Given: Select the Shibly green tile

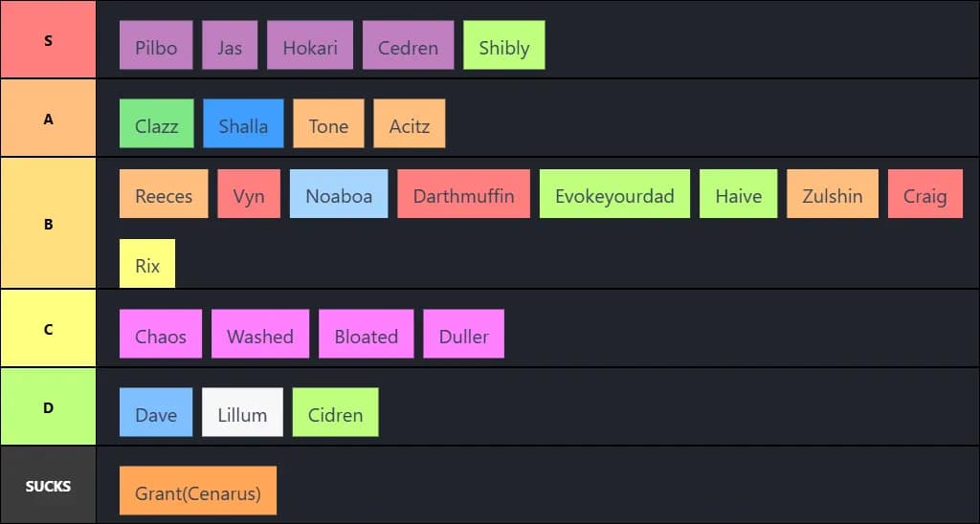Looking at the screenshot, I should point(503,46).
